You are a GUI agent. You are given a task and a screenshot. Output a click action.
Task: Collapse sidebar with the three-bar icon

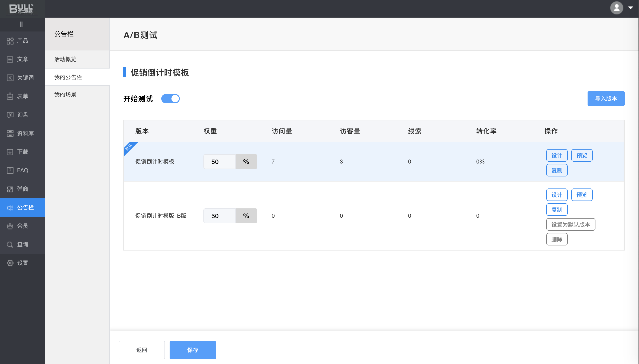[x=22, y=25]
